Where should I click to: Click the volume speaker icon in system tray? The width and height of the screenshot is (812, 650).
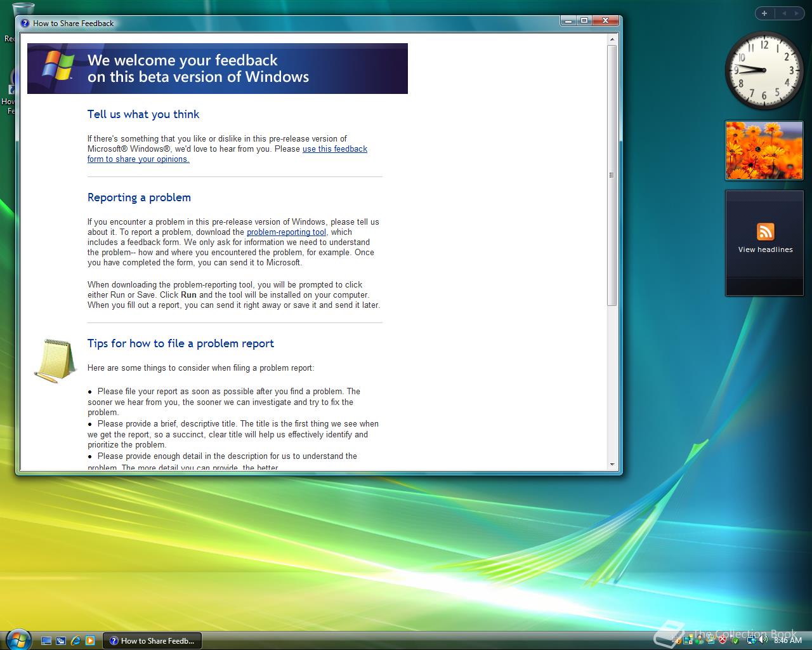763,641
